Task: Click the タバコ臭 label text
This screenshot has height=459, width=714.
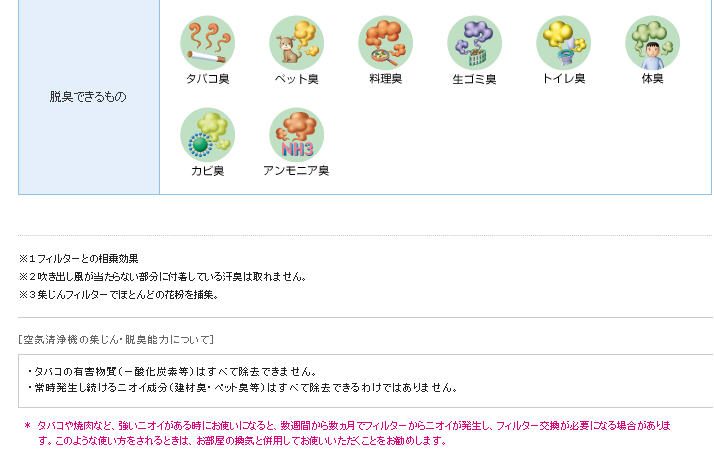Action: 208,79
